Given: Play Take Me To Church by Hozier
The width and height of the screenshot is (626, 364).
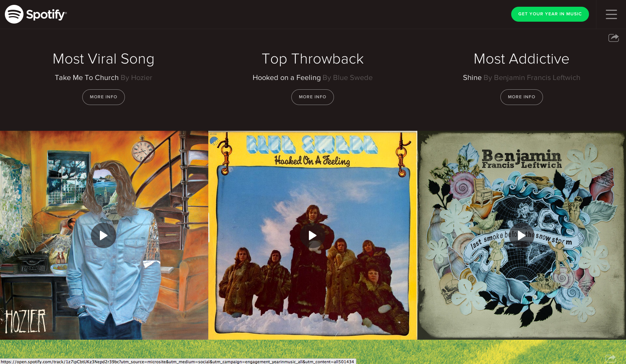Looking at the screenshot, I should point(104,235).
